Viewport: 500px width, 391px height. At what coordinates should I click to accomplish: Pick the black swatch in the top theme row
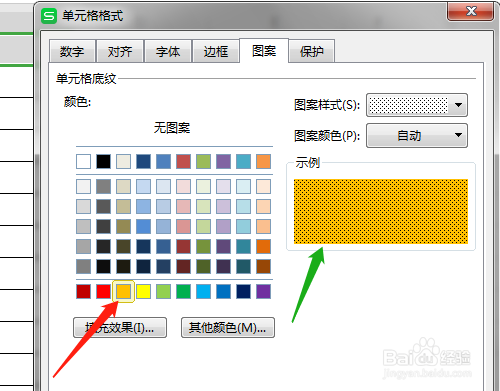[x=103, y=161]
